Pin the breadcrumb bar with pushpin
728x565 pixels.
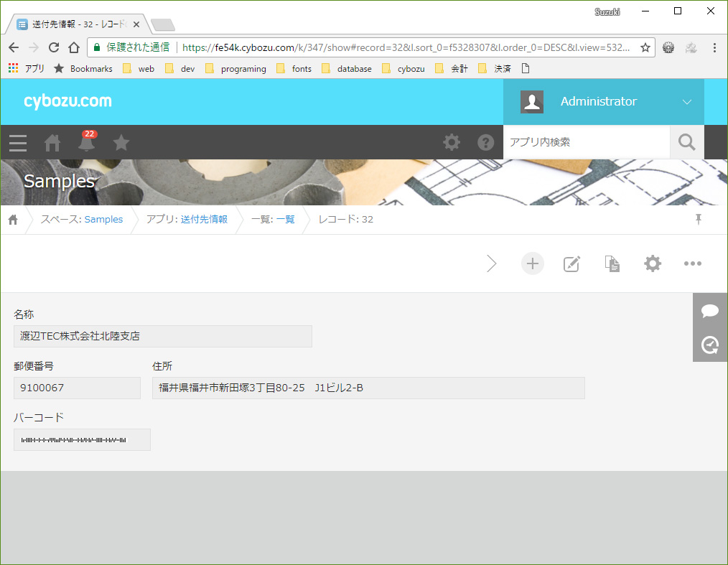(x=699, y=219)
